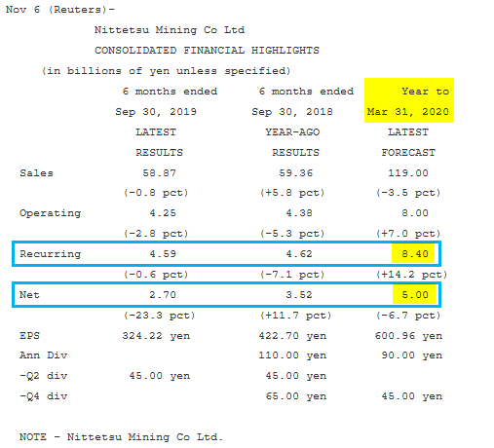Image resolution: width=494 pixels, height=448 pixels.
Task: Click the '(-3.5 pct)' forecast change
Action: 408,193
